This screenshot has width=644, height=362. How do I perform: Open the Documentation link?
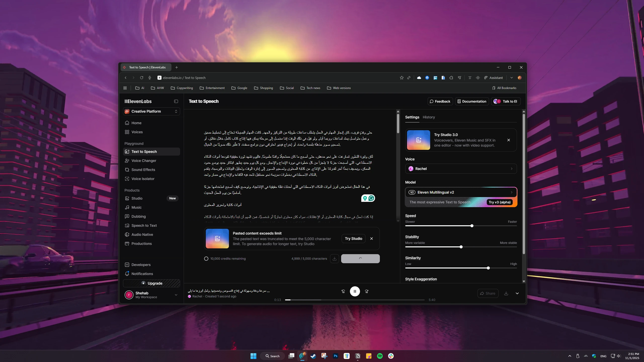pyautogui.click(x=472, y=101)
